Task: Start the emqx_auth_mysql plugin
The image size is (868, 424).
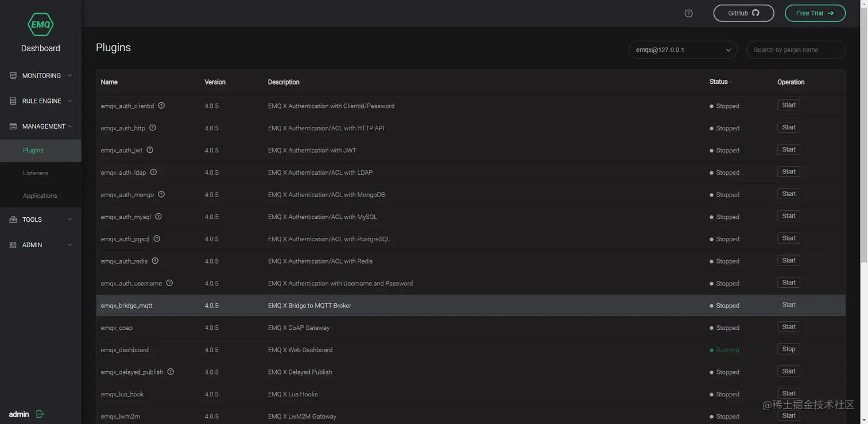Action: pos(789,216)
